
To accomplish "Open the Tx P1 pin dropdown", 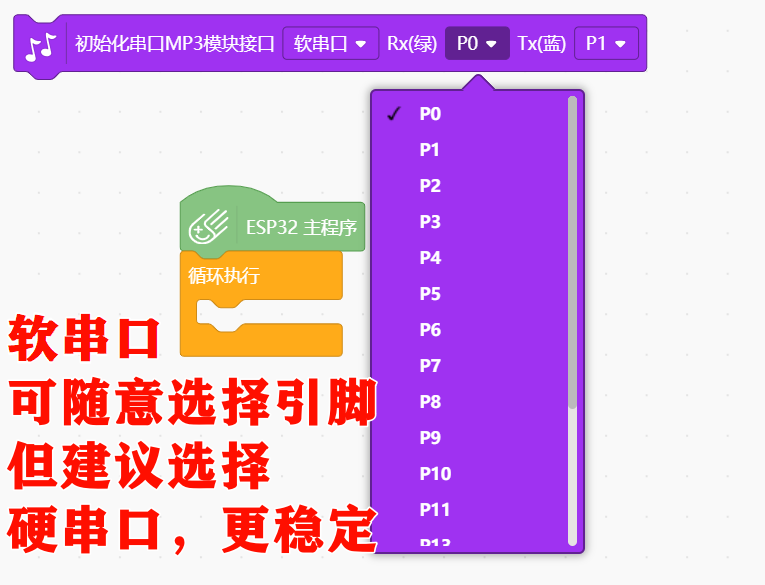I will (x=606, y=43).
